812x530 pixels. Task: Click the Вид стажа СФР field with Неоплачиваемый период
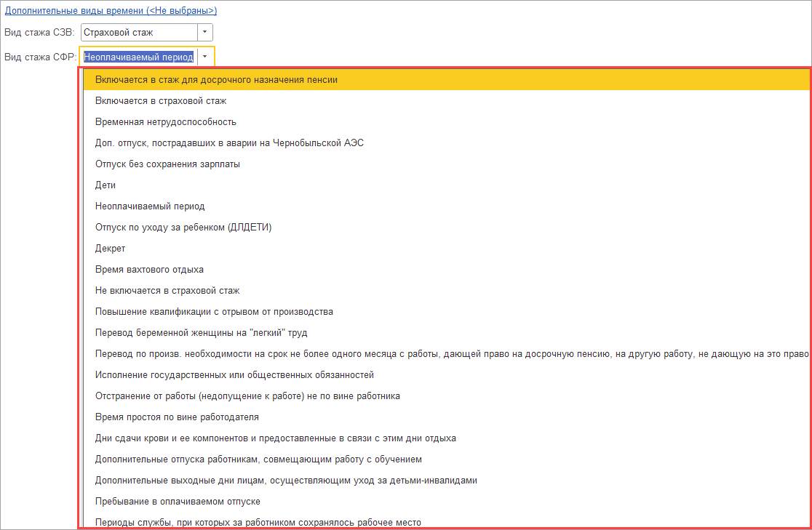[x=139, y=57]
